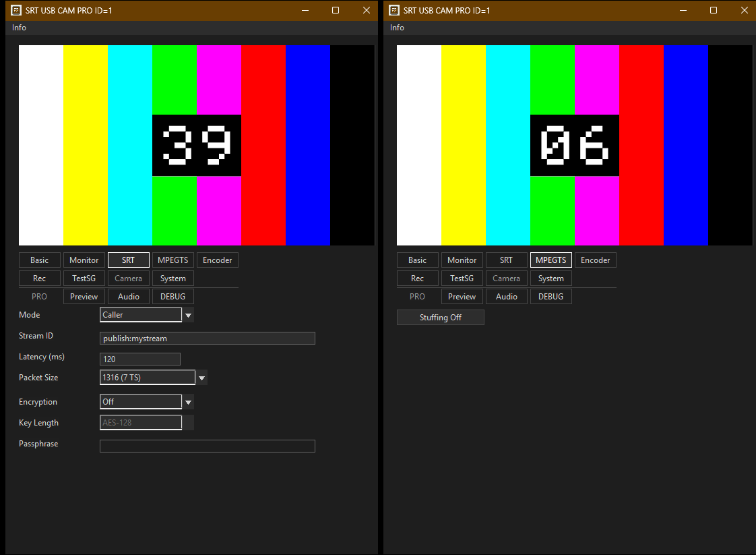Select SRT tab in right window
The image size is (756, 555).
[506, 260]
